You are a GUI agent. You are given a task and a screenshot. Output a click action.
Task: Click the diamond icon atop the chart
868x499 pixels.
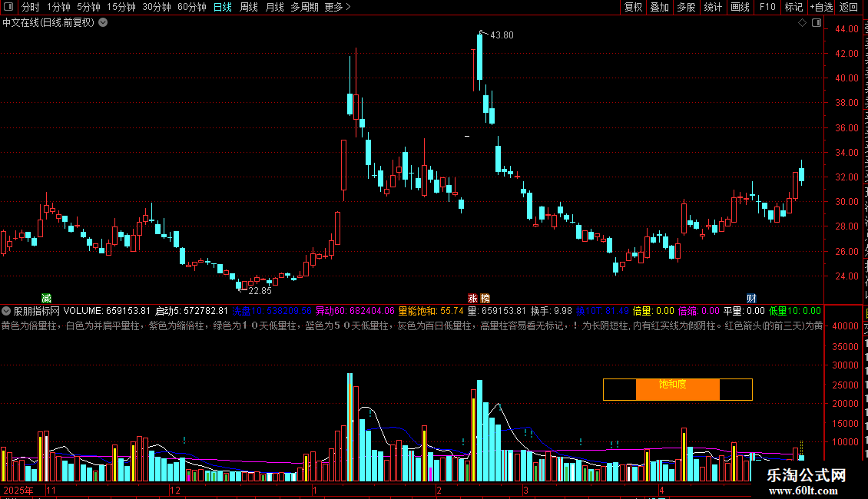click(802, 23)
